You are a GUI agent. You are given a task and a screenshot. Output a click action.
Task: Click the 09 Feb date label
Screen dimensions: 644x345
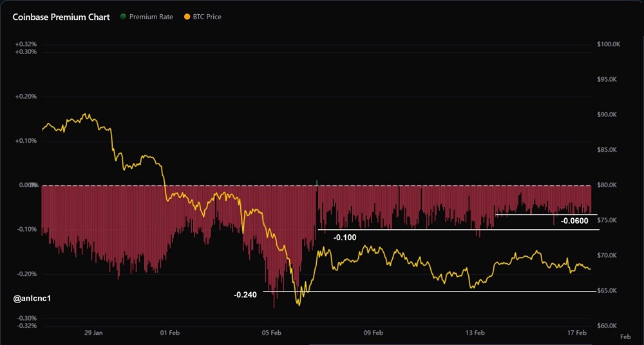(x=374, y=332)
